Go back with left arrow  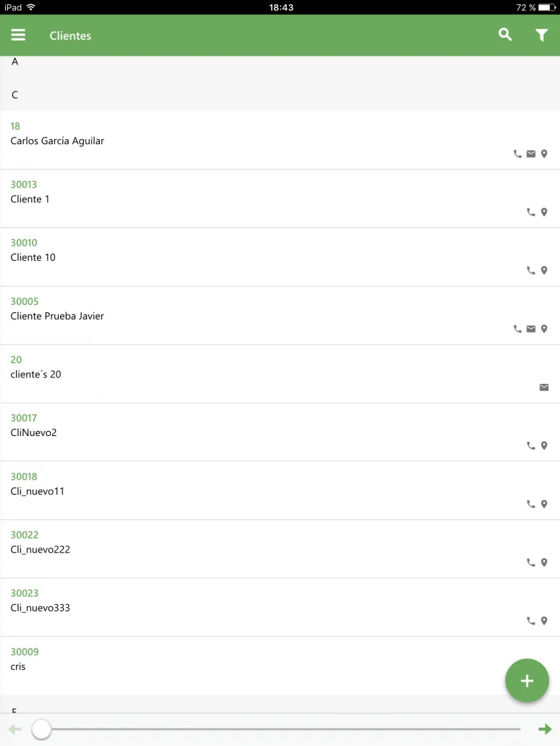[x=15, y=729]
